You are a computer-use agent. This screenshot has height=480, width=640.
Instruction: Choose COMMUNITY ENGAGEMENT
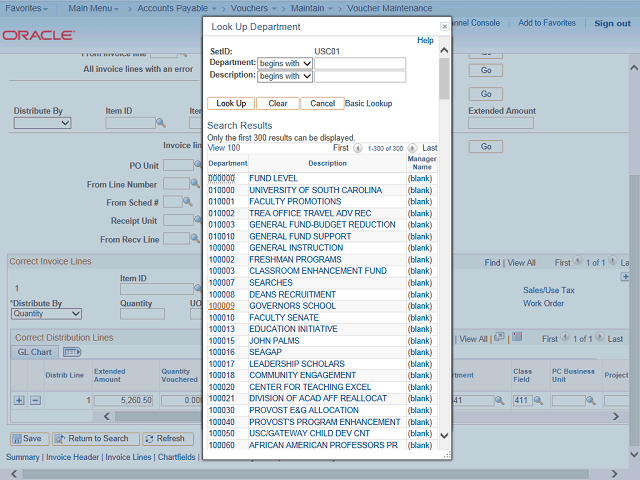pos(302,376)
